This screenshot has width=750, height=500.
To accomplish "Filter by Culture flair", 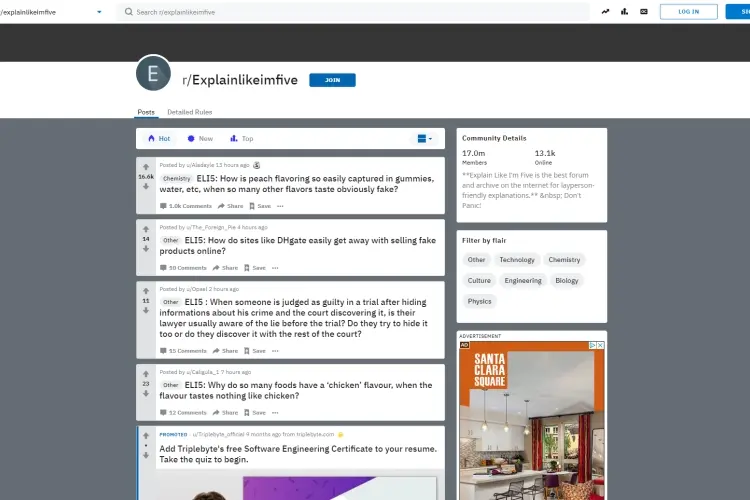I will 479,280.
